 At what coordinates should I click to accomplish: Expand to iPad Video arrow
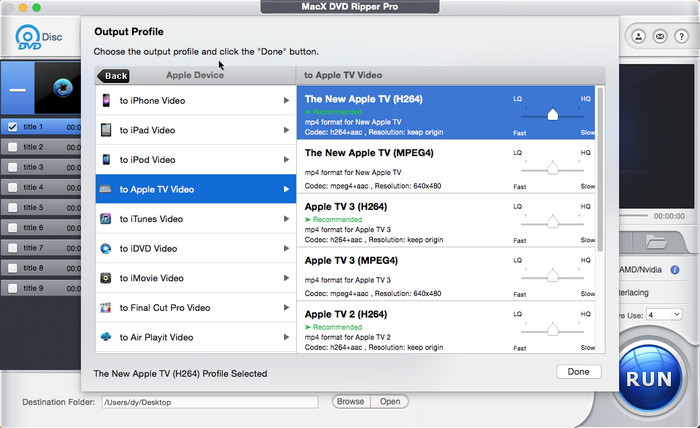coord(286,130)
